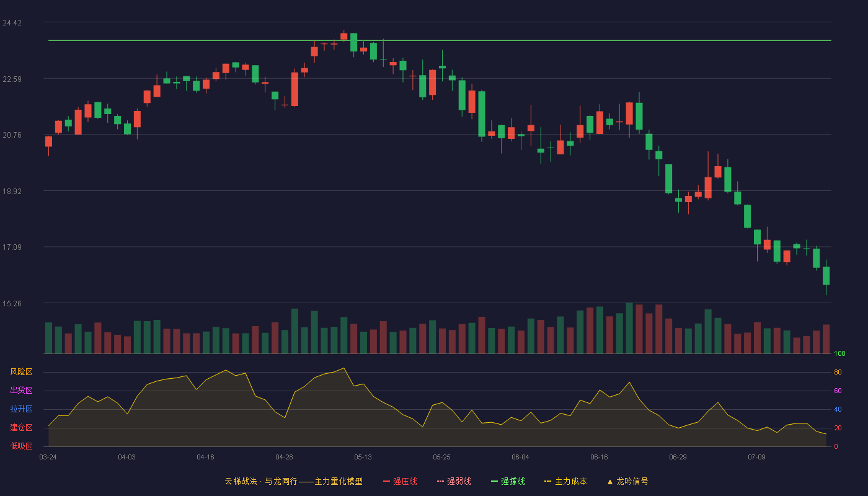
Task: Click the 05-13 date label
Action: coord(363,457)
